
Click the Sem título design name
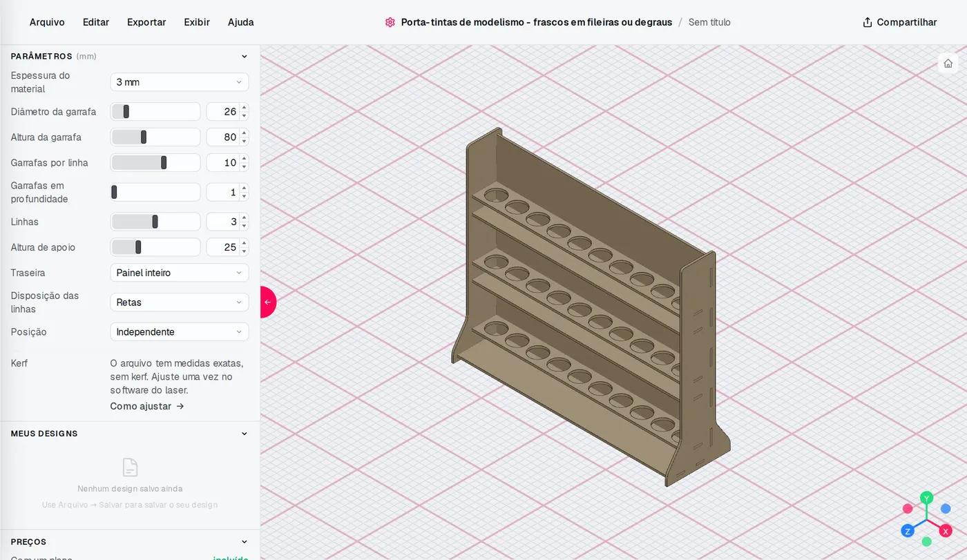pos(709,22)
